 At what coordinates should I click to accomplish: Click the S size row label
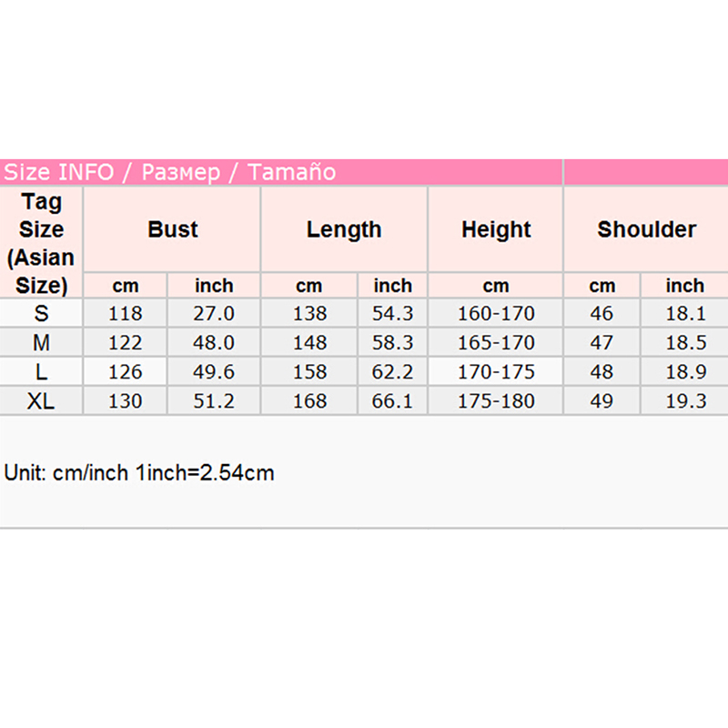tap(41, 314)
